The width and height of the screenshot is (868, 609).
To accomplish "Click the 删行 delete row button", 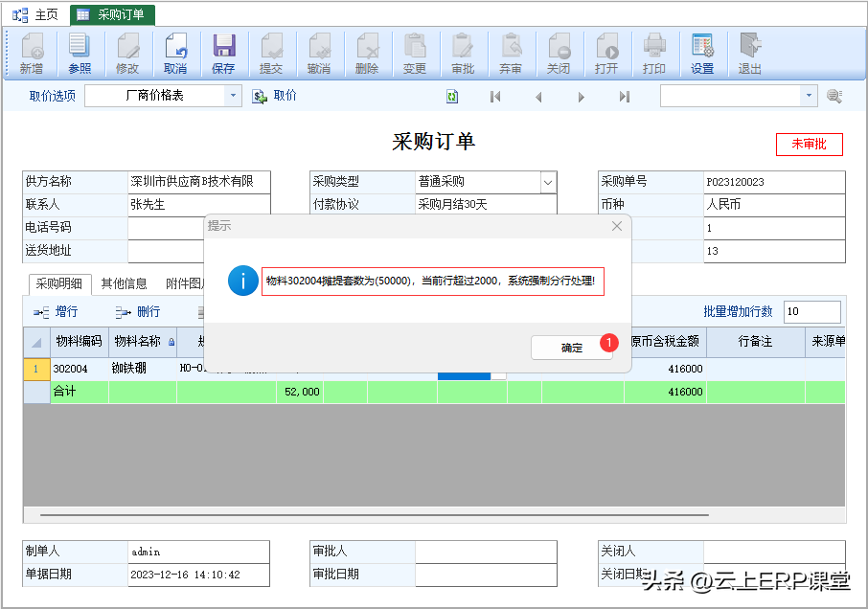I will pos(138,312).
